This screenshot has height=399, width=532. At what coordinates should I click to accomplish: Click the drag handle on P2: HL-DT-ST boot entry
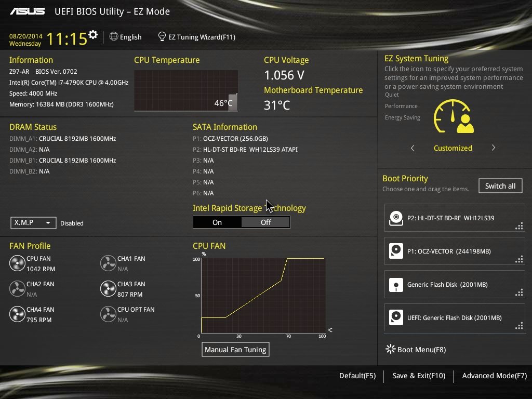[x=519, y=227]
